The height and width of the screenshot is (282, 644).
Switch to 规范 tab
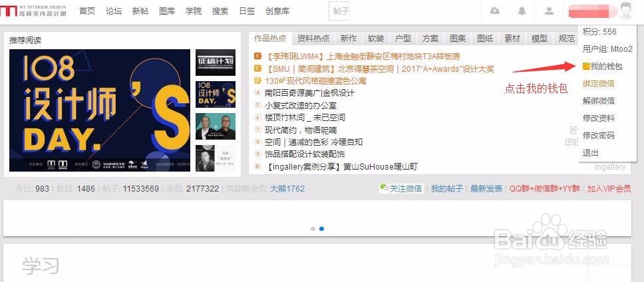pyautogui.click(x=567, y=39)
